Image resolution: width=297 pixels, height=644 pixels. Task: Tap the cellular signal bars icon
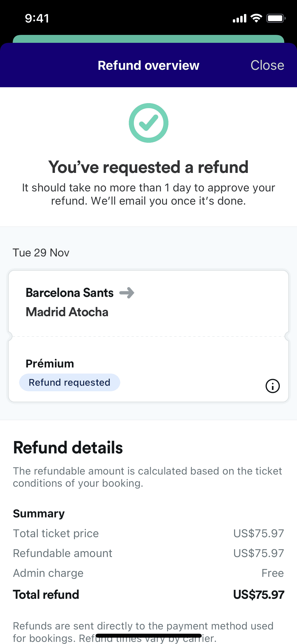pyautogui.click(x=239, y=19)
